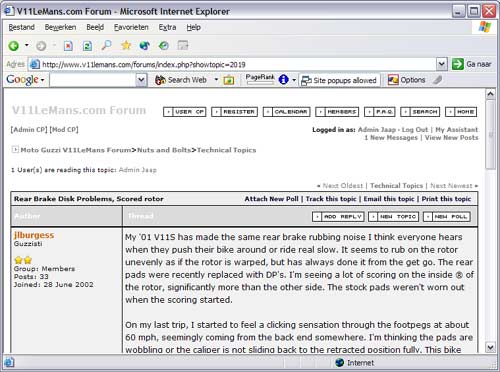This screenshot has width=500, height=372.
Task: Click the NEW TOPIC button
Action: click(394, 217)
